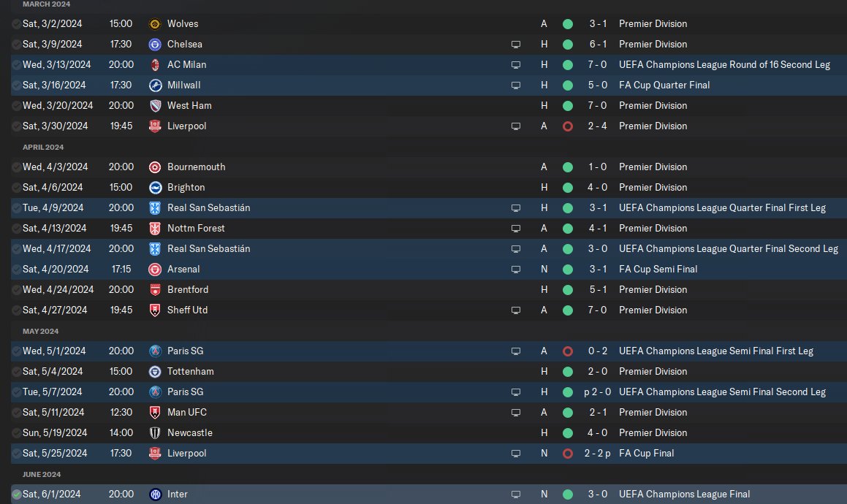Click the Inter club logo
This screenshot has width=847, height=504.
point(154,495)
